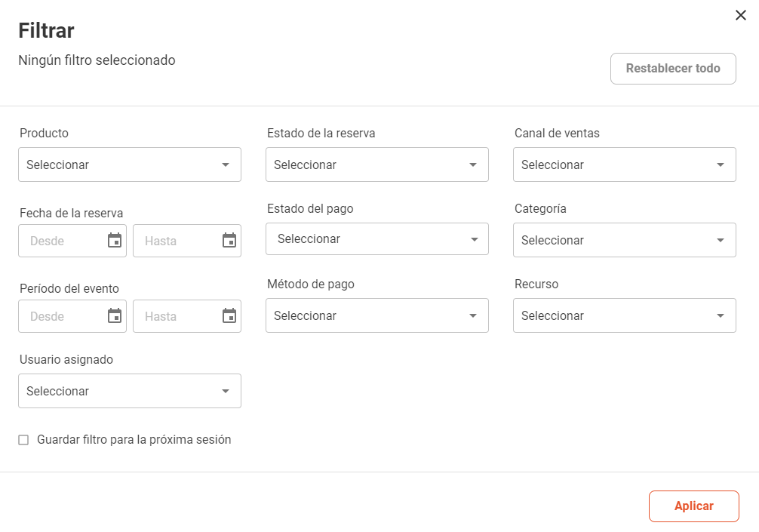
Task: Click the Aplicar button
Action: (693, 506)
